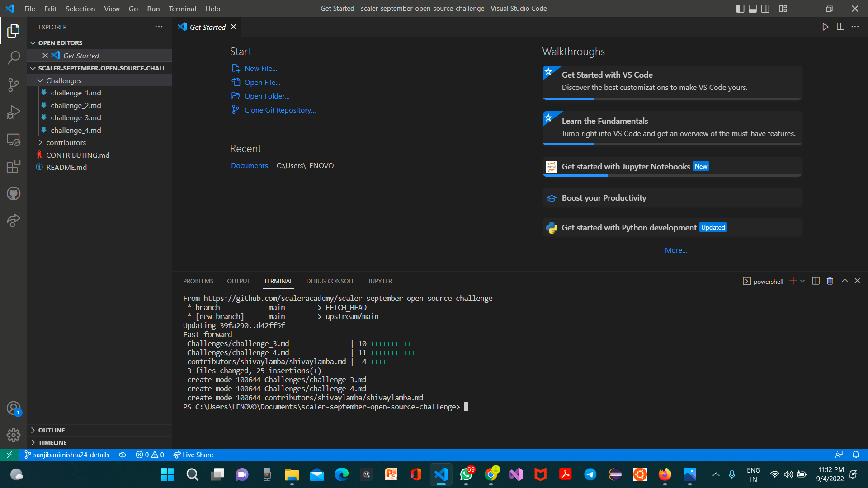Viewport: 868px width, 488px height.
Task: Switch to the DEBUG CONSOLE tab
Action: pyautogui.click(x=330, y=281)
